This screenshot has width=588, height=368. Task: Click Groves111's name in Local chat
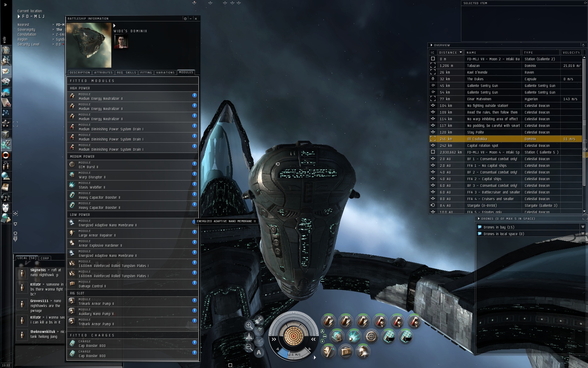(39, 301)
